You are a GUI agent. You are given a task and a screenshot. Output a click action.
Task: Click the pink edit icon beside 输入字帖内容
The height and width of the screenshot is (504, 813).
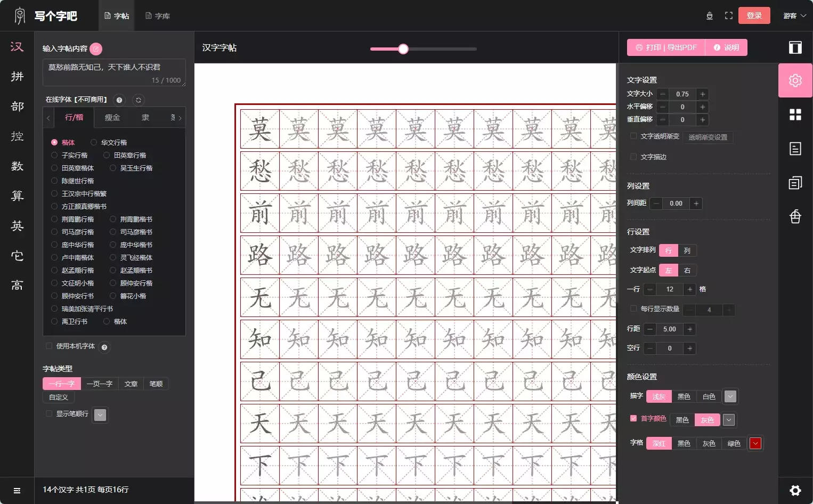tap(96, 48)
